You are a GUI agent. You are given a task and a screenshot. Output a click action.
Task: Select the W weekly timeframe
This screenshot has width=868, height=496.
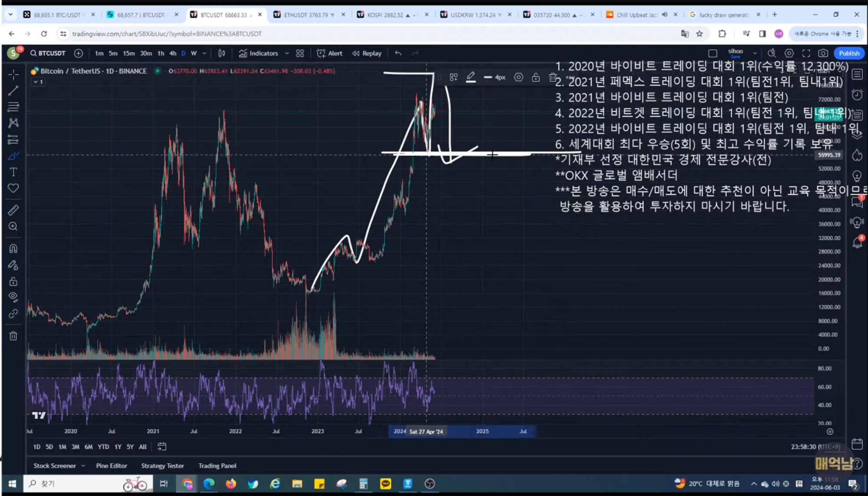point(194,53)
